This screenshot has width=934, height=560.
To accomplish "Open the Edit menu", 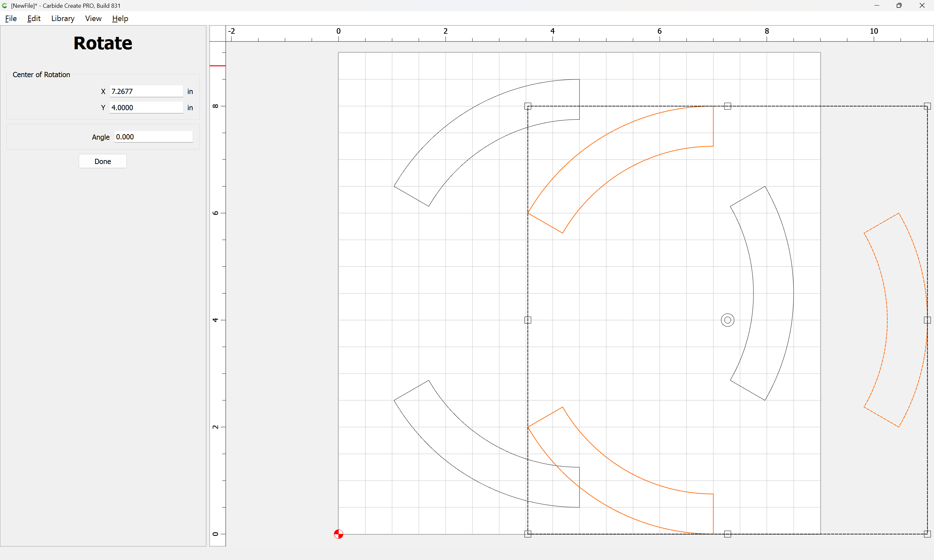I will 34,18.
